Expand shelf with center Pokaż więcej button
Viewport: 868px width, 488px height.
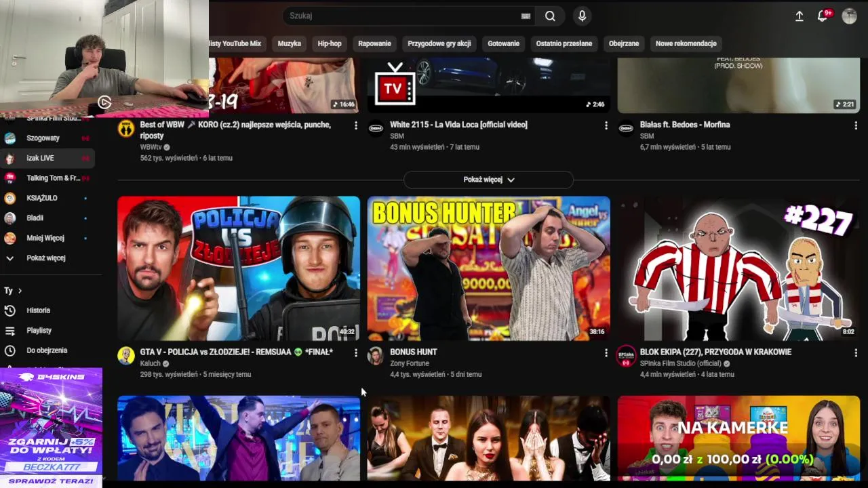(x=488, y=180)
